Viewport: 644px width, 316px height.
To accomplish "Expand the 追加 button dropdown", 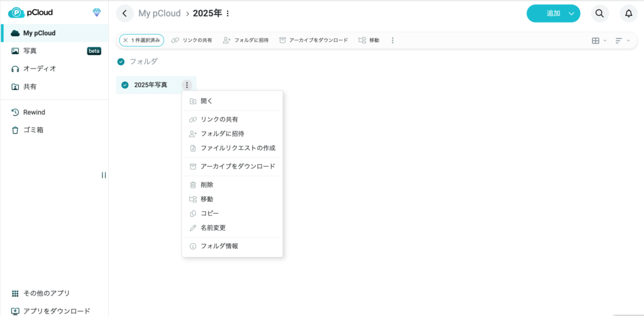I will [x=571, y=13].
